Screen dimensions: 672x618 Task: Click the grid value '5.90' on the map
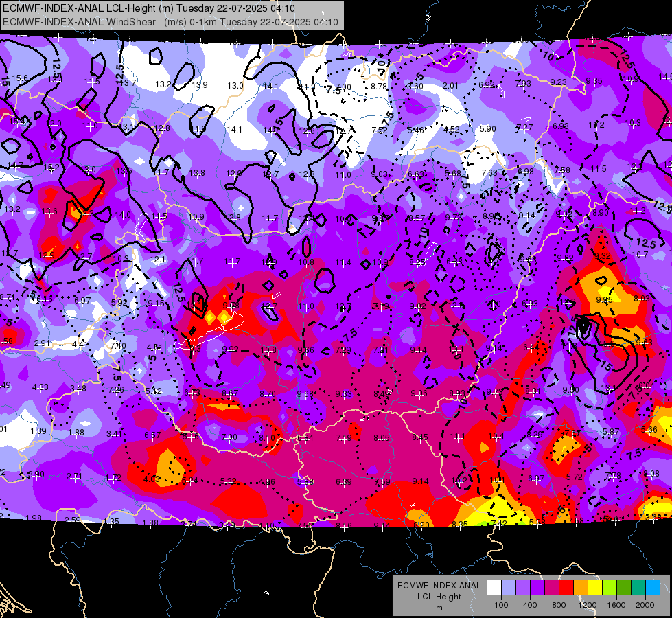488,128
